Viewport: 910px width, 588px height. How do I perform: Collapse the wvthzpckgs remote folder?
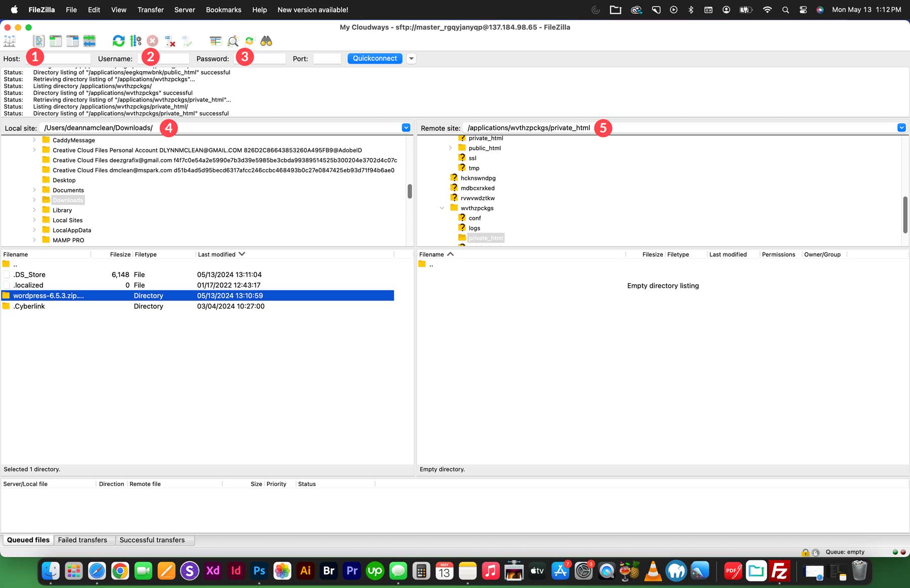(x=441, y=208)
